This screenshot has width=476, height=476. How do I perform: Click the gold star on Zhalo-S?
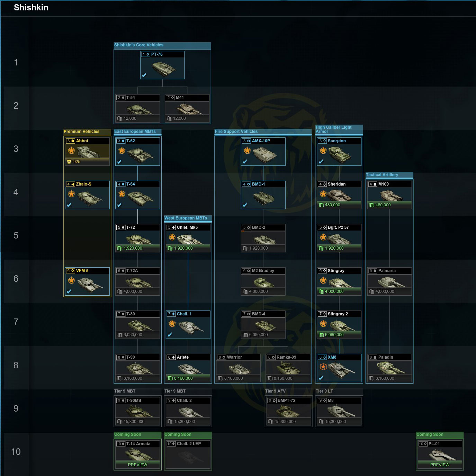pos(71,194)
